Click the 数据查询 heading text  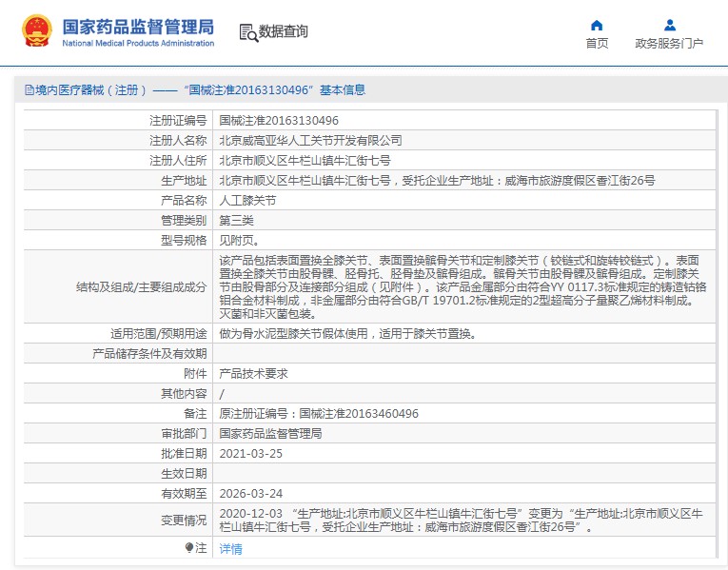(x=284, y=31)
